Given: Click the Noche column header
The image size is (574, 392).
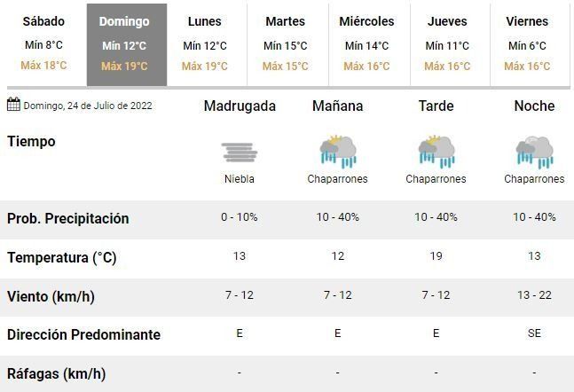Looking at the screenshot, I should point(534,106).
